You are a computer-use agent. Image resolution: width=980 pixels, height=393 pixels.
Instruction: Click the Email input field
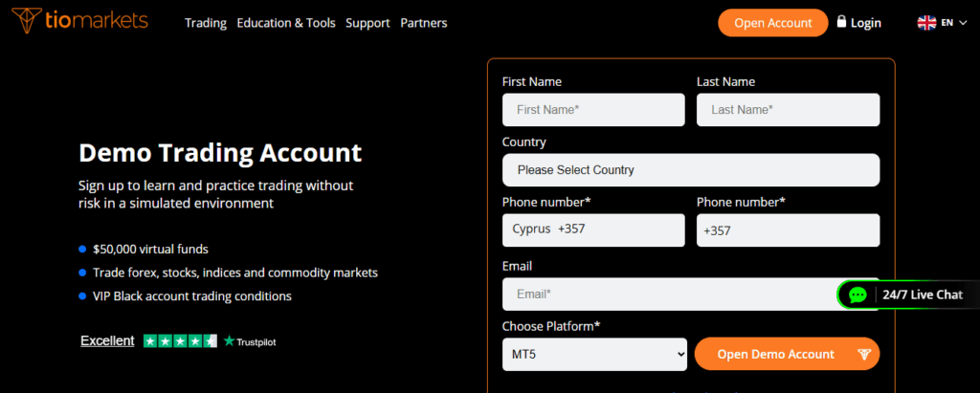[x=691, y=295]
